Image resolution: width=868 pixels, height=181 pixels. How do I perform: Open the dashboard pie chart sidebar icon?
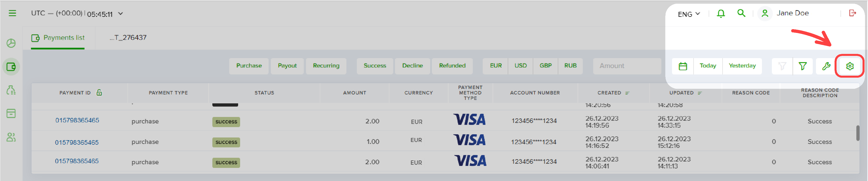[x=11, y=44]
